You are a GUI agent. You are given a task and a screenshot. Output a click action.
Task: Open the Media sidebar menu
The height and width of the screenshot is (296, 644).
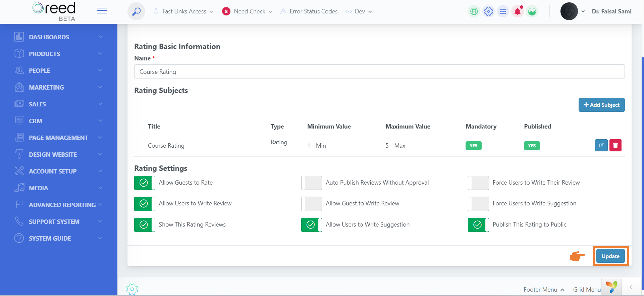click(59, 188)
